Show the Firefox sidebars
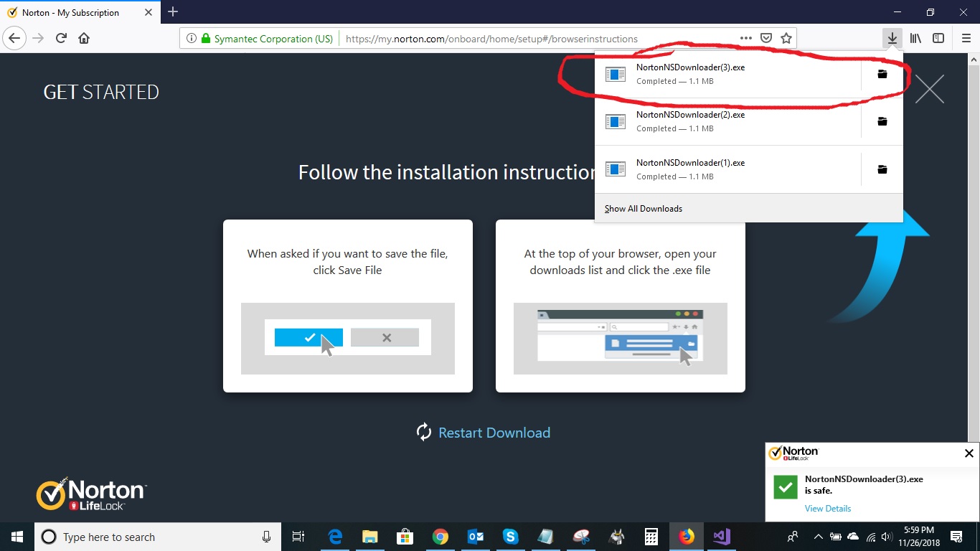 [938, 38]
